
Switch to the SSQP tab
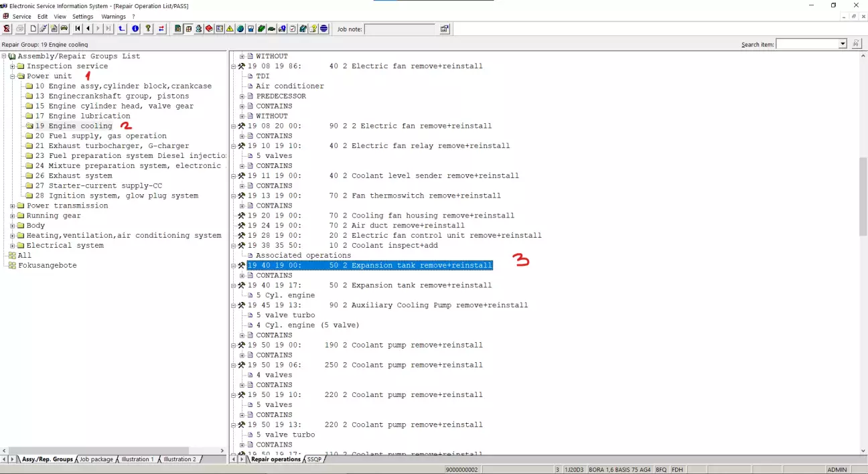click(x=314, y=459)
